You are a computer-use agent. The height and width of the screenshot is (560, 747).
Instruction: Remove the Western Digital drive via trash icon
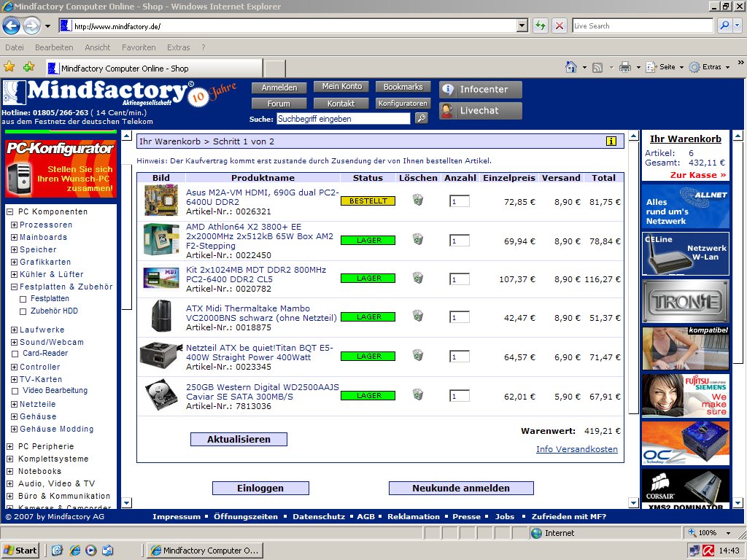418,394
